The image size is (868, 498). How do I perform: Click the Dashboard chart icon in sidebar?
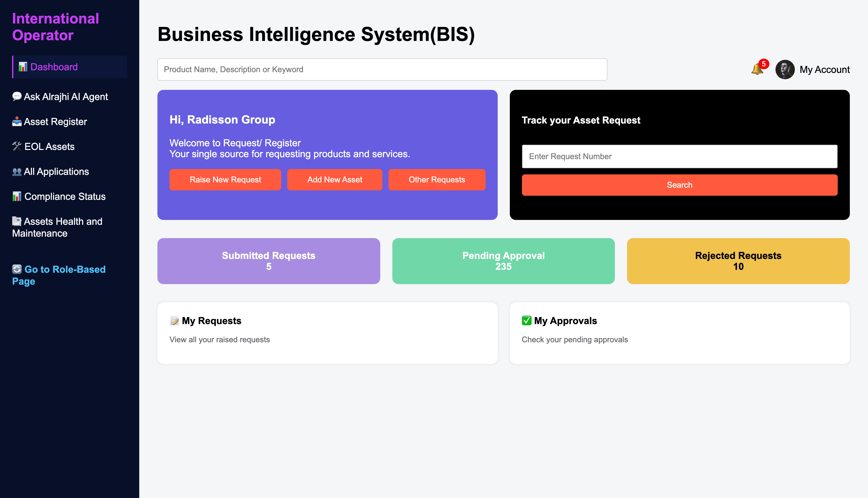point(23,67)
